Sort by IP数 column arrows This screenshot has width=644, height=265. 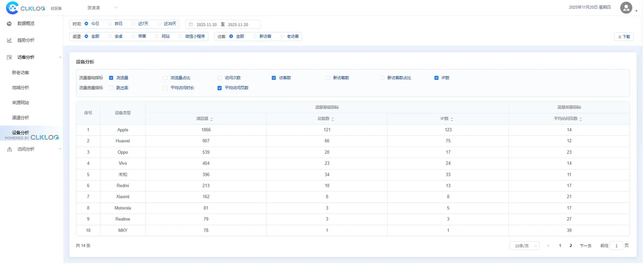tap(452, 119)
